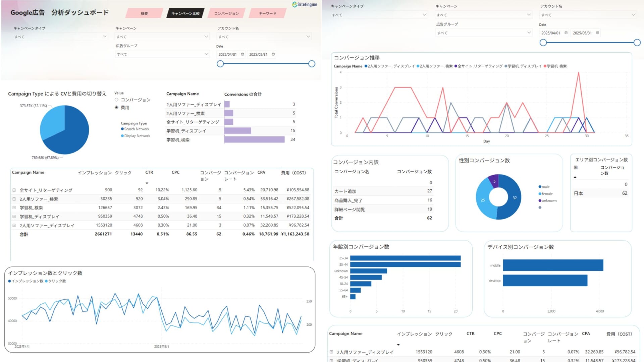This screenshot has width=644, height=362.
Task: Click クリック数 legend marker
Action: (46, 281)
